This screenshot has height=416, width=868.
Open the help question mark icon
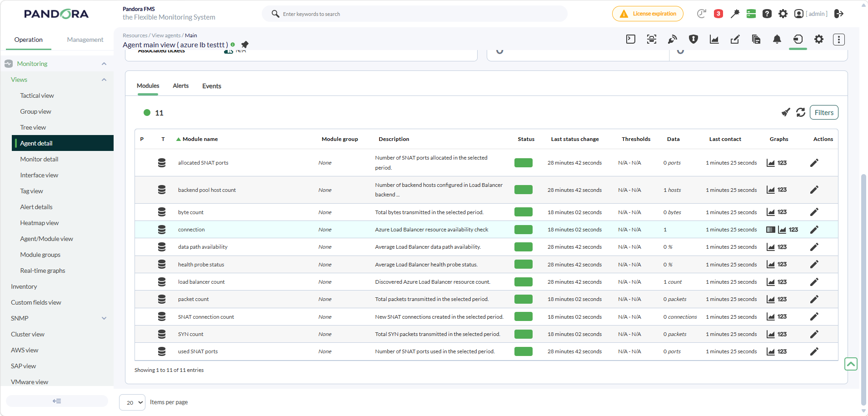(767, 14)
